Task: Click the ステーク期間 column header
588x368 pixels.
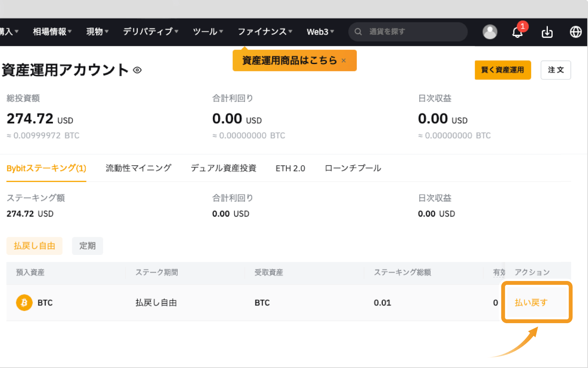Action: [x=157, y=273]
